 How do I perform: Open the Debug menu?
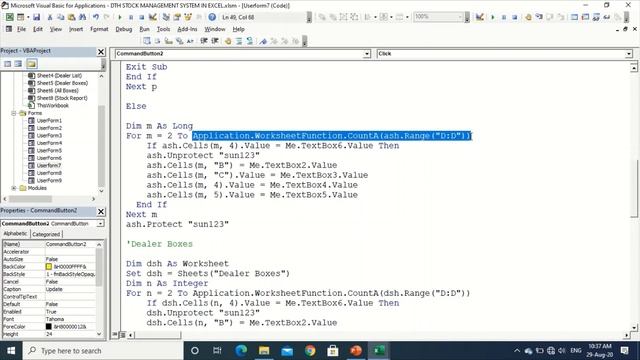pyautogui.click(x=123, y=29)
